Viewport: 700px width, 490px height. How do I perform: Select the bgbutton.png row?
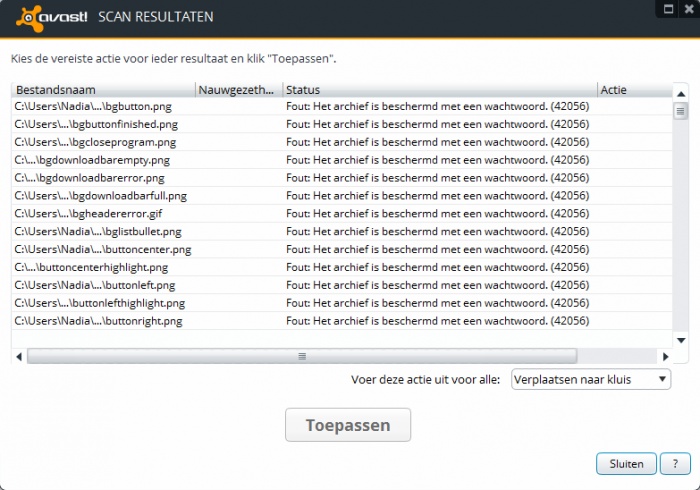[342, 106]
